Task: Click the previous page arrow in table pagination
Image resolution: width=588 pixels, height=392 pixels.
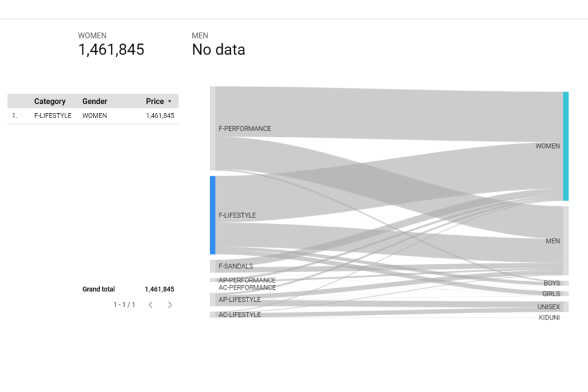Action: pyautogui.click(x=150, y=305)
